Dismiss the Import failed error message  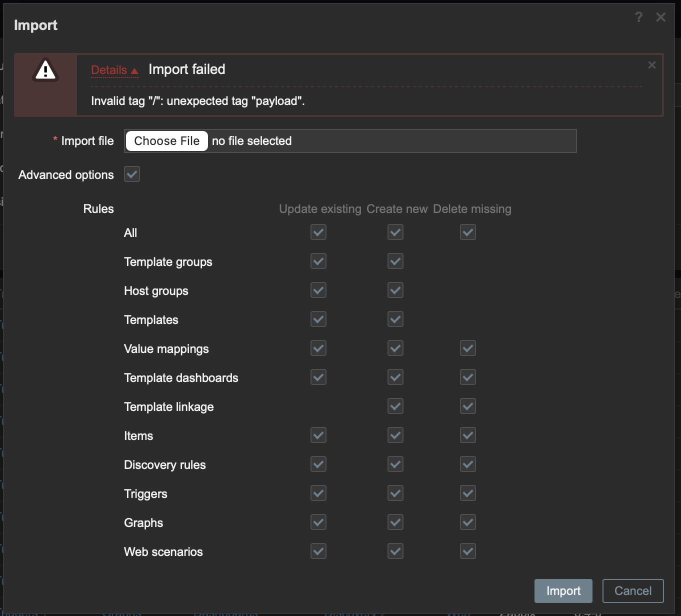click(x=651, y=65)
